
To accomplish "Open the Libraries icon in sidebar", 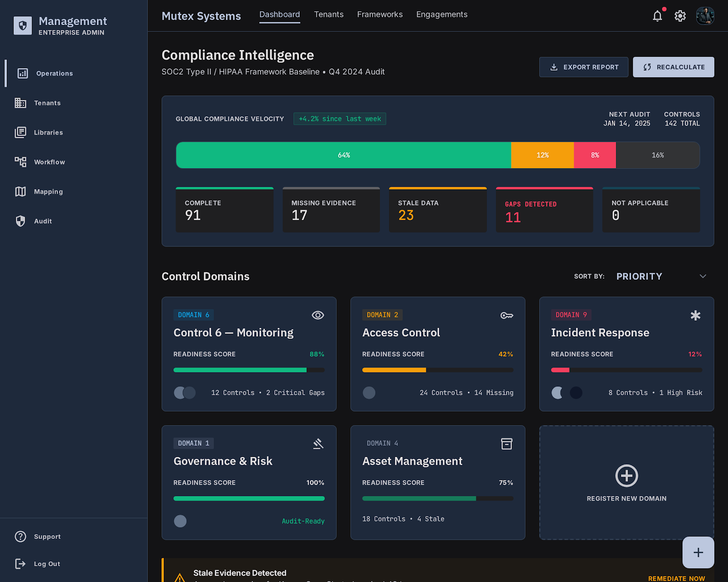I will pos(20,132).
